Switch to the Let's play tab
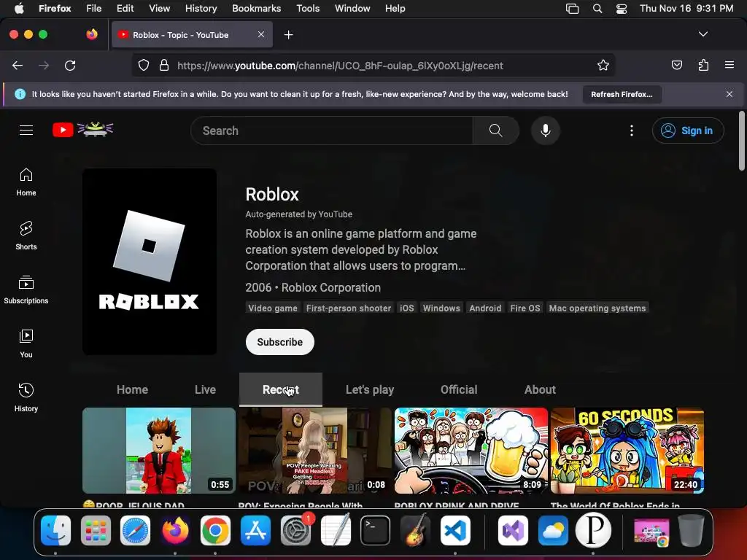Screen dimensions: 747x560 pos(370,389)
